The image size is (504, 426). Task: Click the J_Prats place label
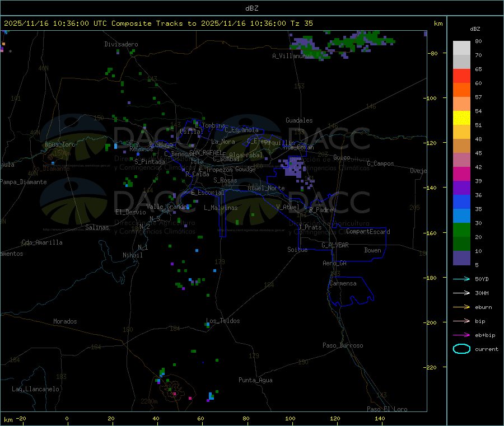[x=310, y=227]
